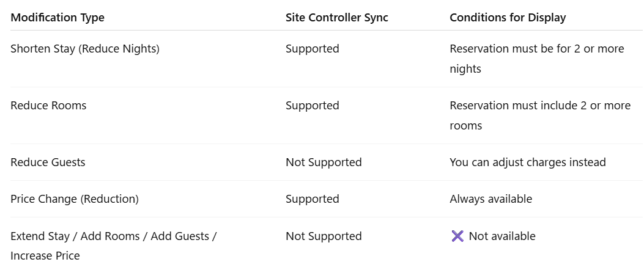The height and width of the screenshot is (273, 644).
Task: Click the Not available text label
Action: [502, 236]
